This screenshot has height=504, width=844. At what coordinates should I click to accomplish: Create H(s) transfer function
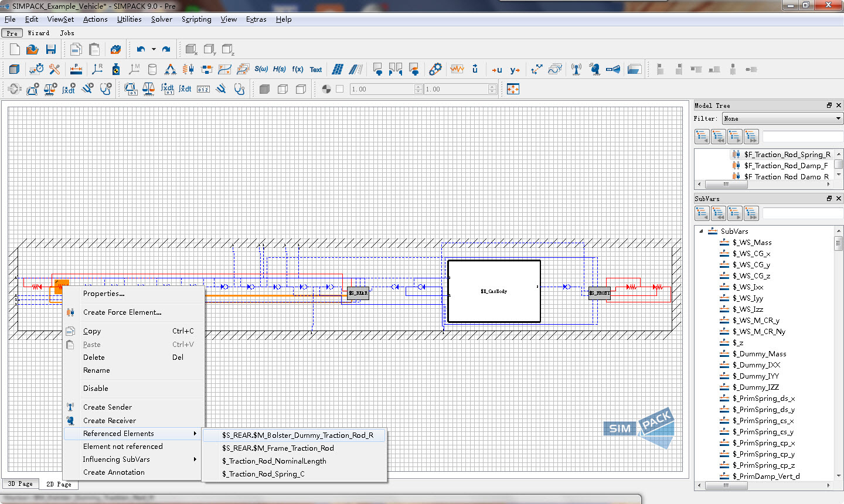pos(280,69)
